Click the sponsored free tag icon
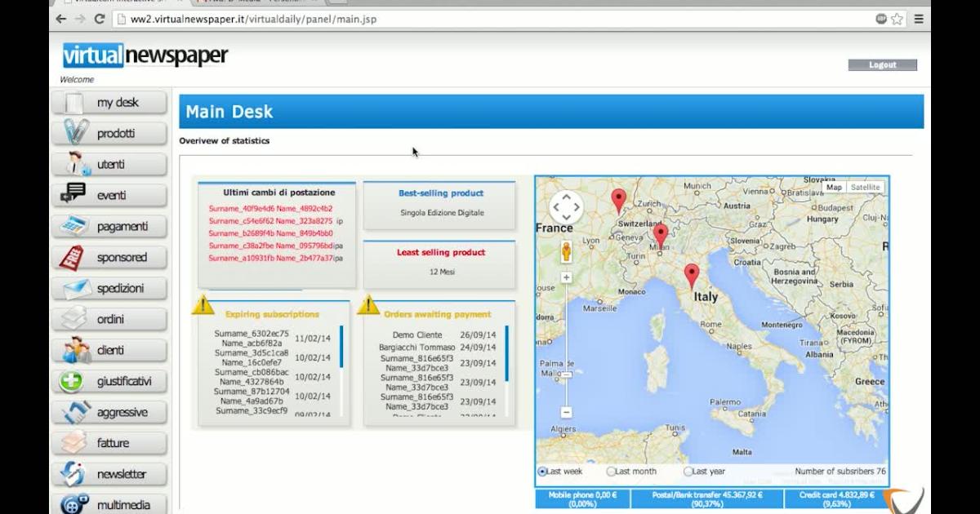Screen dimensions: 980x514 [x=73, y=257]
